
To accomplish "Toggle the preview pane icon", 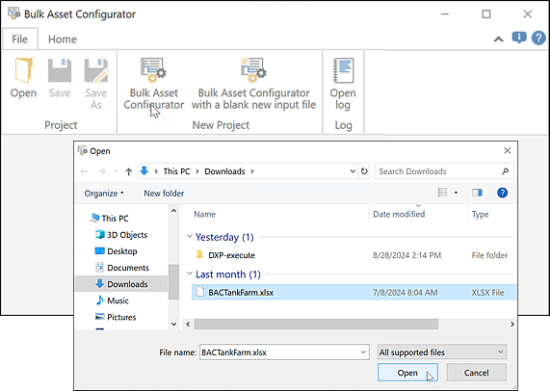I will (477, 193).
